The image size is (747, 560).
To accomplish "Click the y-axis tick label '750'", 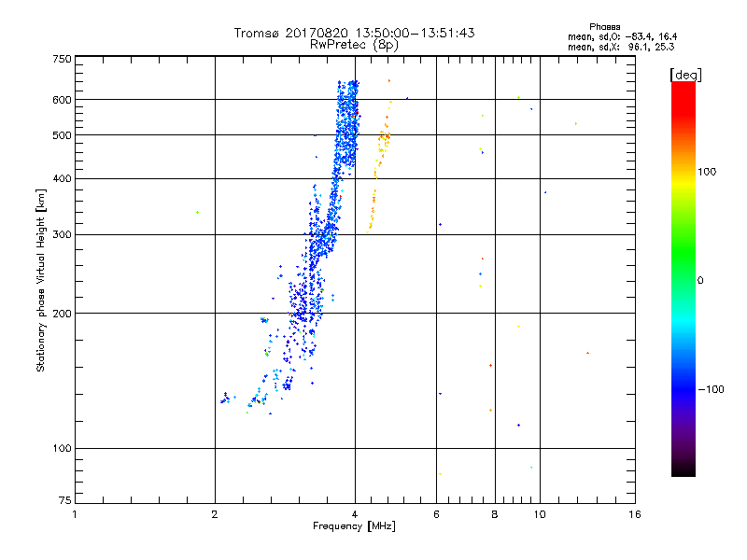I will coord(62,59).
